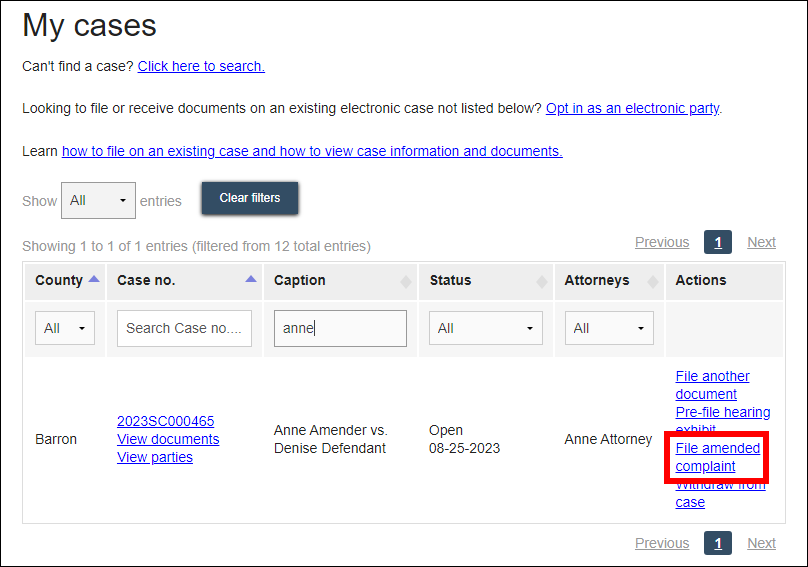Sort by Case no. column arrow
The image size is (808, 567).
251,280
